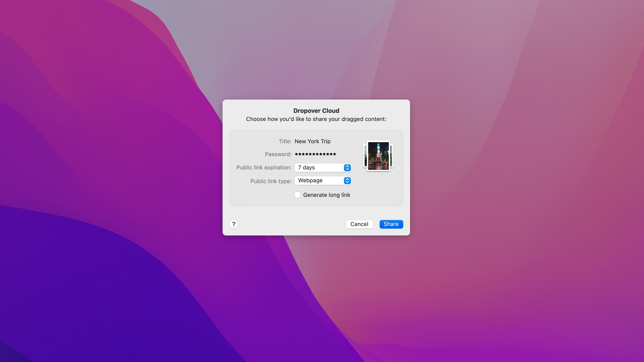The image size is (644, 362).
Task: Click the Title value New York Trip
Action: pos(312,141)
